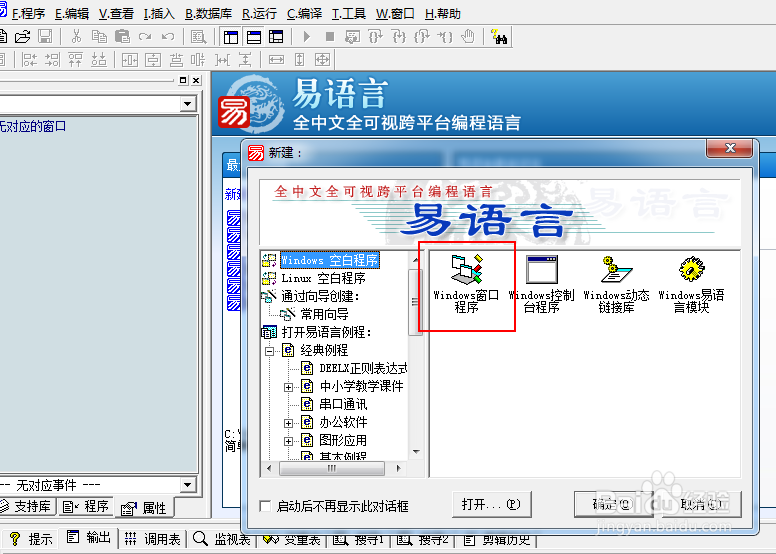The image size is (776, 554).
Task: Click the same width toolbar icon
Action: click(276, 60)
